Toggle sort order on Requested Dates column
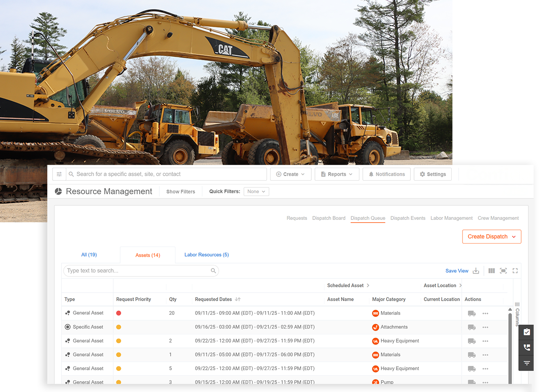The width and height of the screenshot is (539, 392). (x=237, y=299)
